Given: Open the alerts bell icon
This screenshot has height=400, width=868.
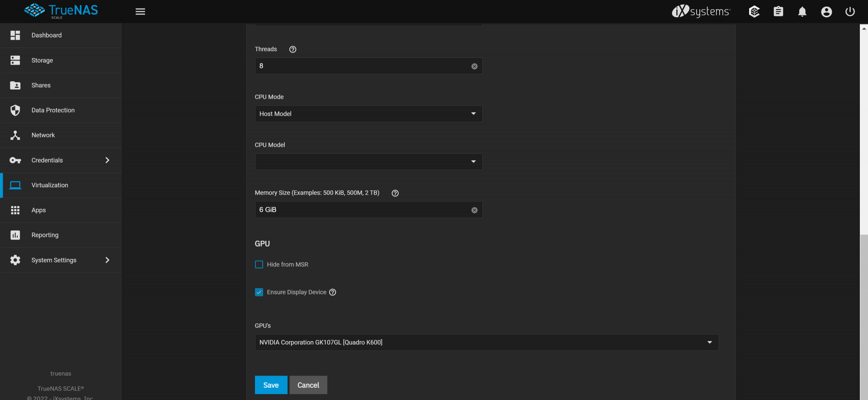Looking at the screenshot, I should [x=802, y=12].
